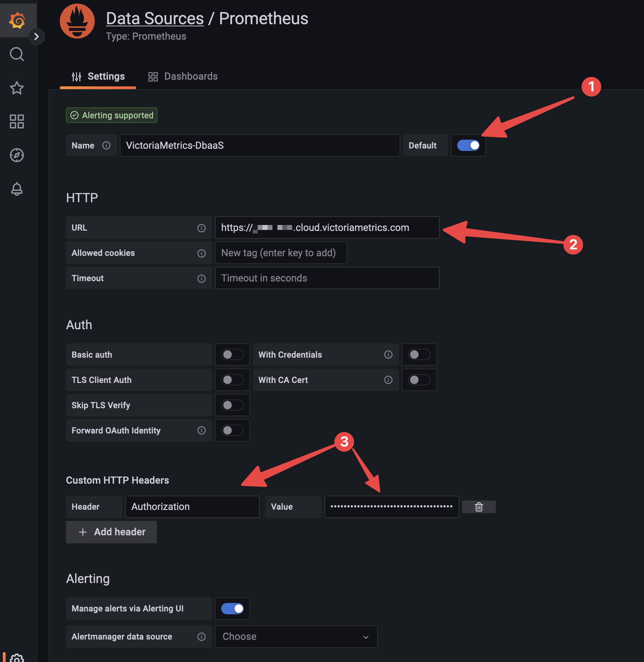
Task: Click the "TLS Client Auth" label
Action: coord(101,380)
